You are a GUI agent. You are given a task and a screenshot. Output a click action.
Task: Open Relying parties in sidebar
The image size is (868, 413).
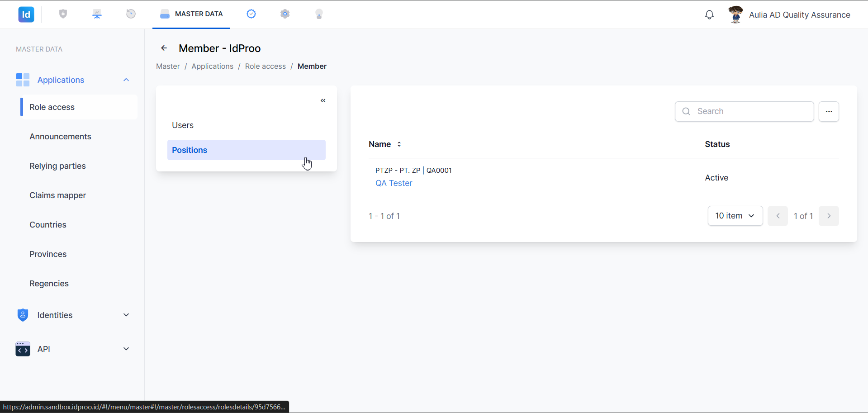pyautogui.click(x=57, y=166)
